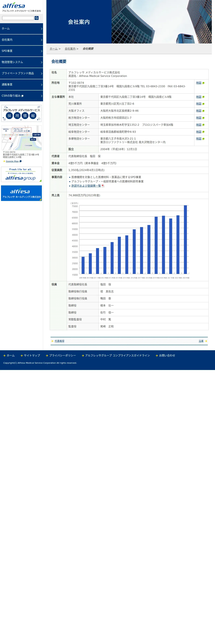The width and height of the screenshot is (215, 644).
Task: Click external-window icon beside 荒川事業所 地図
Action: 203,104
